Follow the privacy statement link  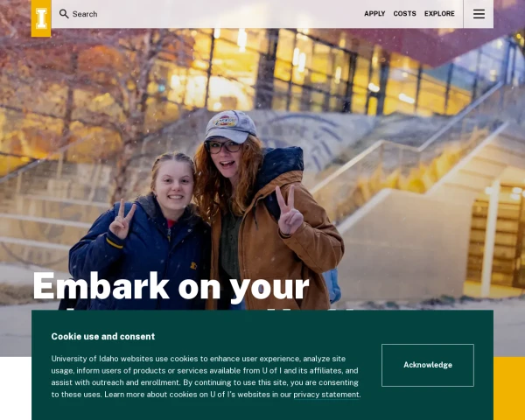coord(326,395)
